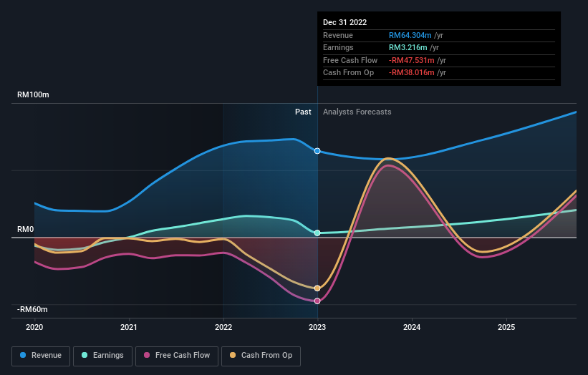Click the Cash From Op label in tooltip
The width and height of the screenshot is (588, 375).
click(348, 73)
